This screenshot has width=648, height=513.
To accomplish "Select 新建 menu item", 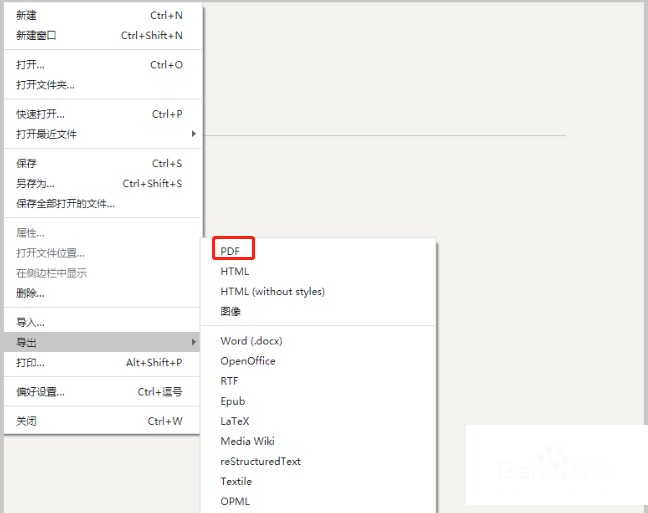I will click(x=102, y=15).
